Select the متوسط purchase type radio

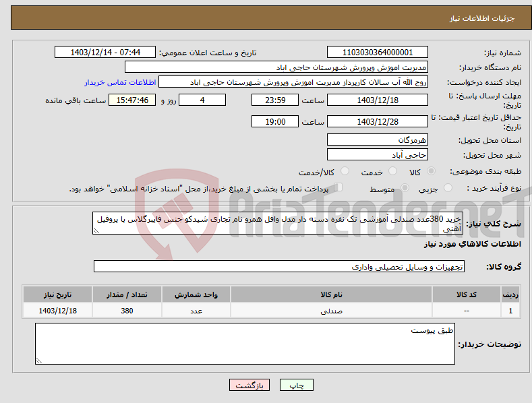[405, 188]
